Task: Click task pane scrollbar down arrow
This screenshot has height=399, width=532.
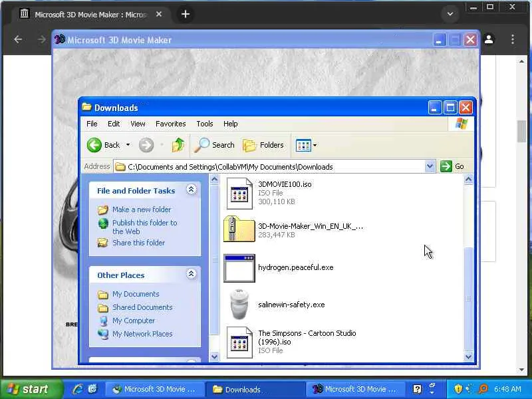Action: click(x=214, y=356)
